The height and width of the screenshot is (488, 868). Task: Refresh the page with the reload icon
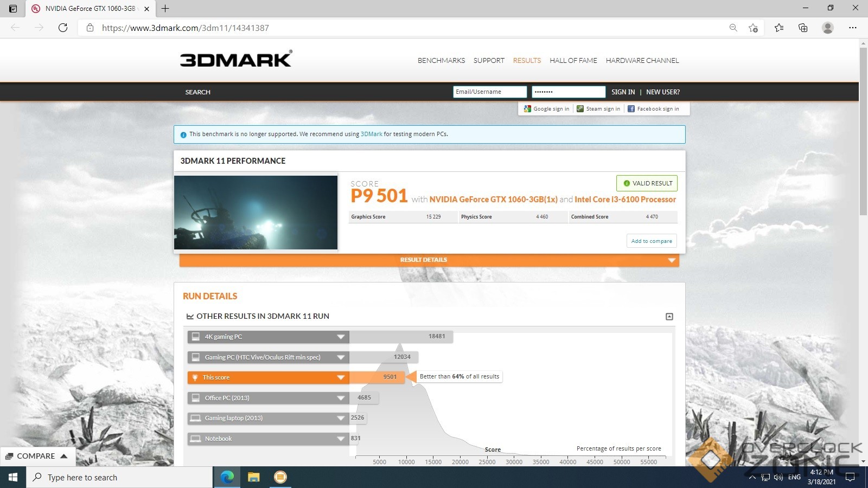tap(63, 28)
